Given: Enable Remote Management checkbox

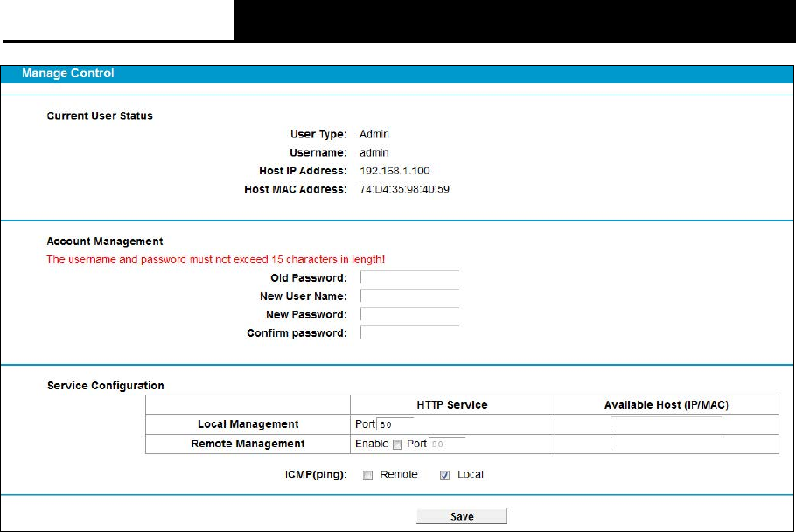Looking at the screenshot, I should [397, 444].
